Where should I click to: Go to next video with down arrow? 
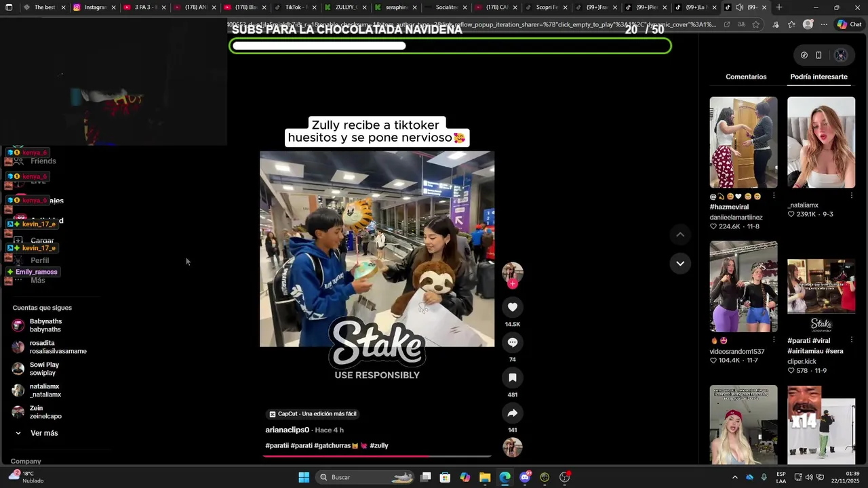coord(680,263)
